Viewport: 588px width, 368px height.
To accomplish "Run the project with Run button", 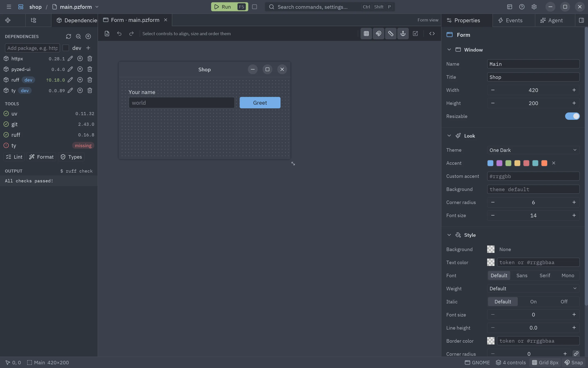I will (229, 7).
